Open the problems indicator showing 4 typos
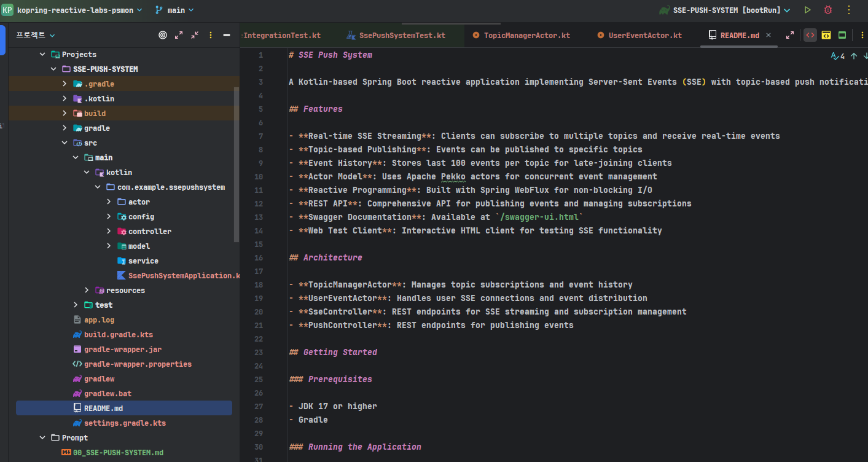The width and height of the screenshot is (868, 462). tap(838, 56)
